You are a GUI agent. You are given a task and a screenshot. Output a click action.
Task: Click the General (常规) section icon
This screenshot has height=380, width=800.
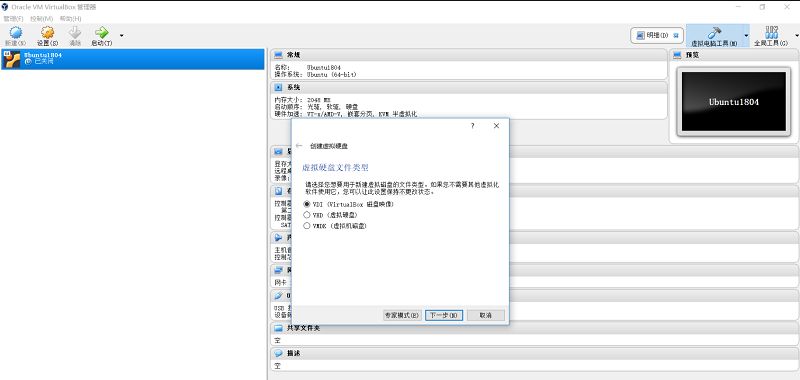click(279, 55)
